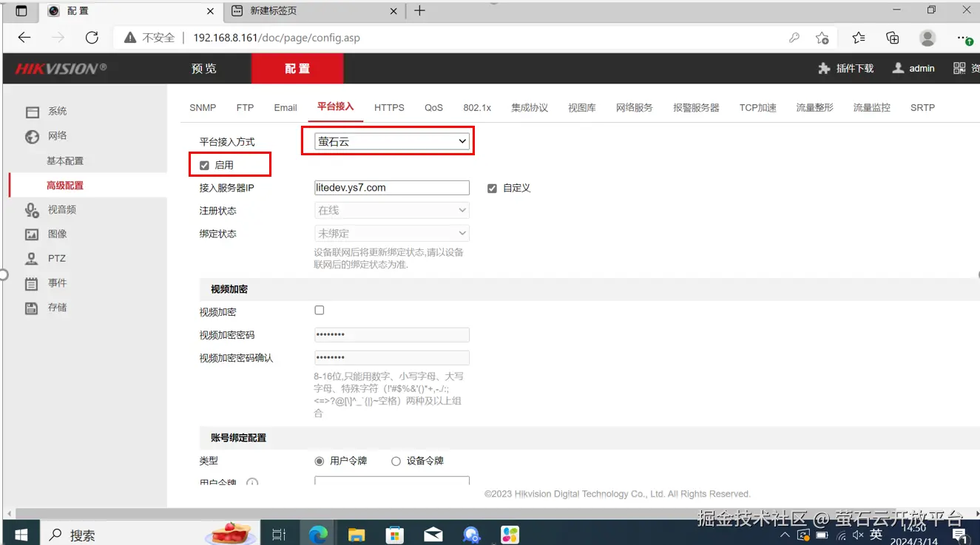Image resolution: width=980 pixels, height=545 pixels.
Task: Switch to the 视图库 tab
Action: click(x=582, y=108)
